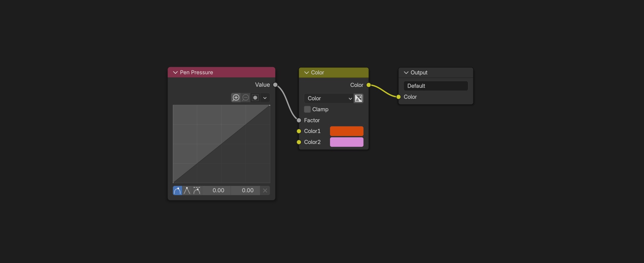The image size is (644, 263).
Task: Click the Factor input socket
Action: point(299,120)
